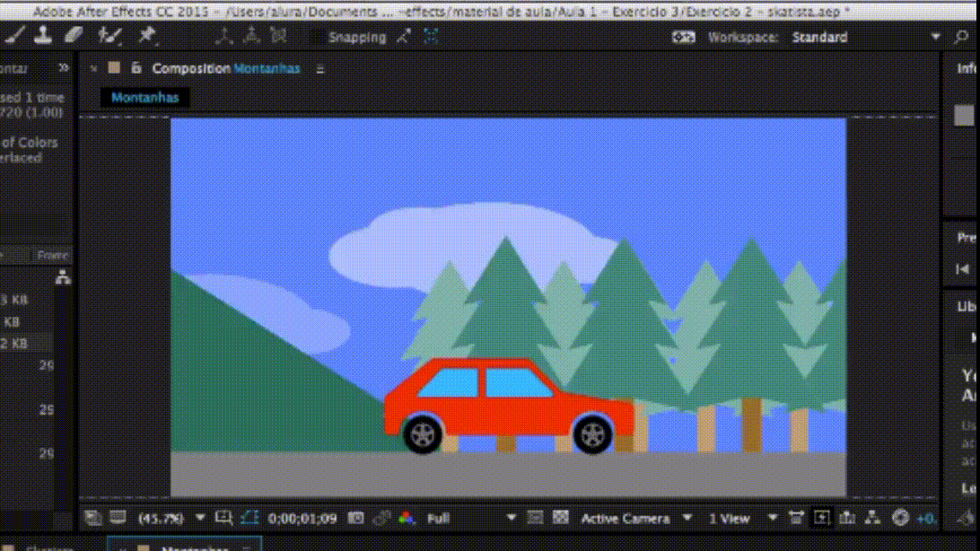Select the Puppet Pin tool

click(x=146, y=36)
